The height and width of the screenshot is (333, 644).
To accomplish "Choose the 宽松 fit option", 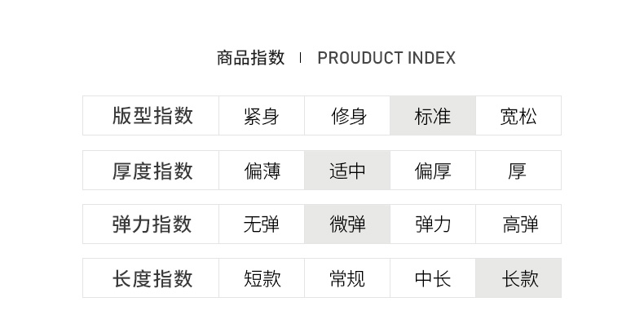I will click(518, 116).
